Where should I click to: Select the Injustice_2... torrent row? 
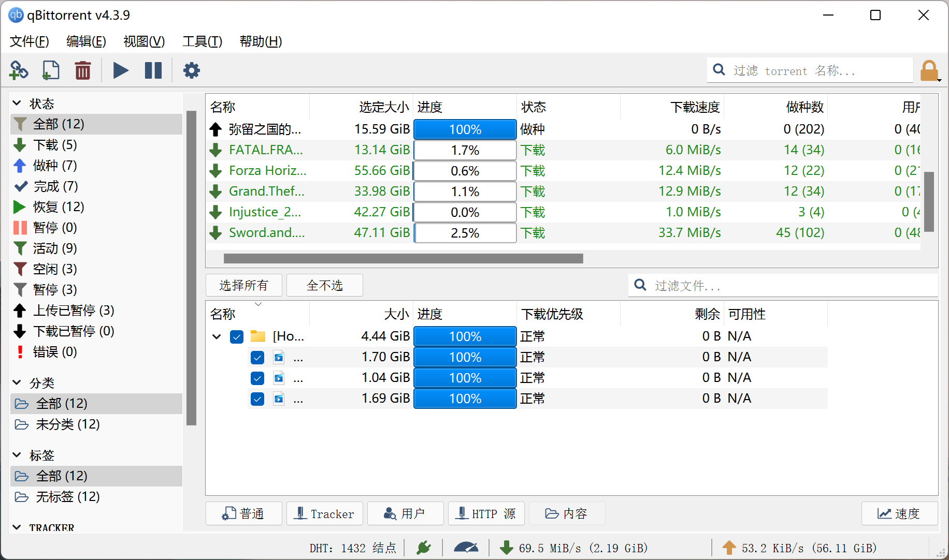tap(563, 212)
